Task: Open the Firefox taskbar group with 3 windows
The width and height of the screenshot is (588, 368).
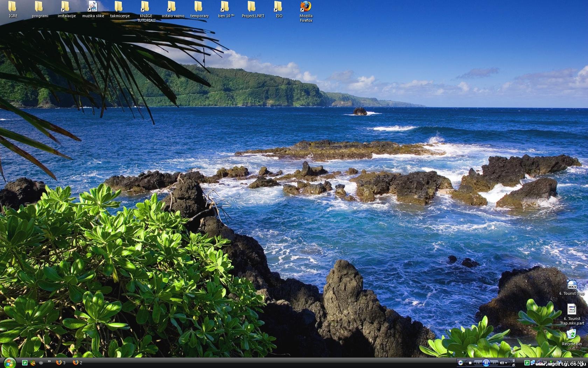Action: [61, 363]
